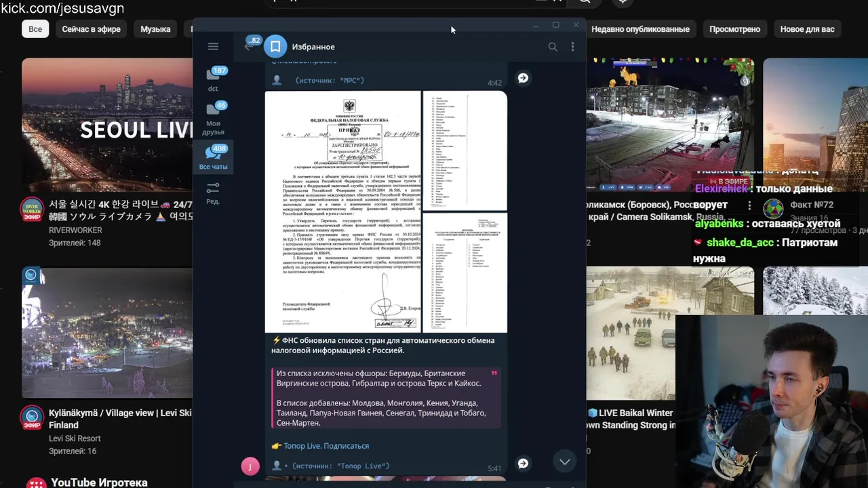This screenshot has width=868, height=488.
Task: Select the Мои друзья chat folder
Action: pos(213,117)
